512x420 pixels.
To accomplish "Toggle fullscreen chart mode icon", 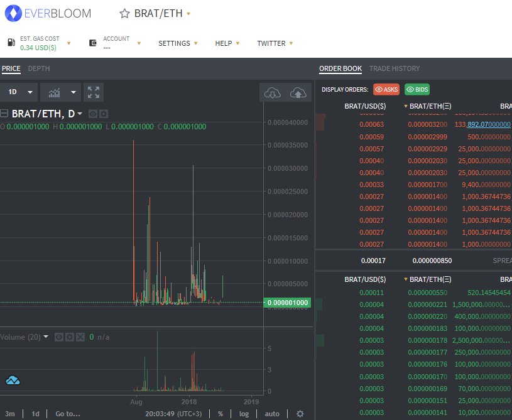I will [94, 92].
